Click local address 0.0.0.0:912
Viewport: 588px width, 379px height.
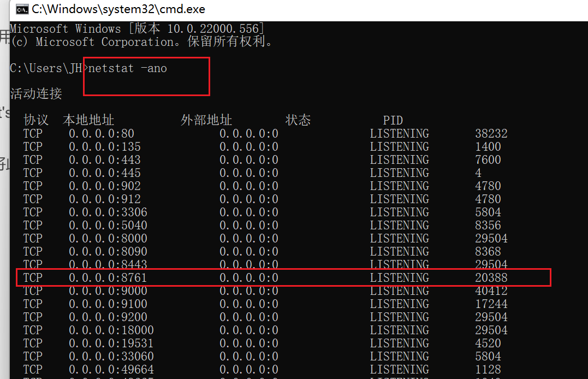(105, 199)
